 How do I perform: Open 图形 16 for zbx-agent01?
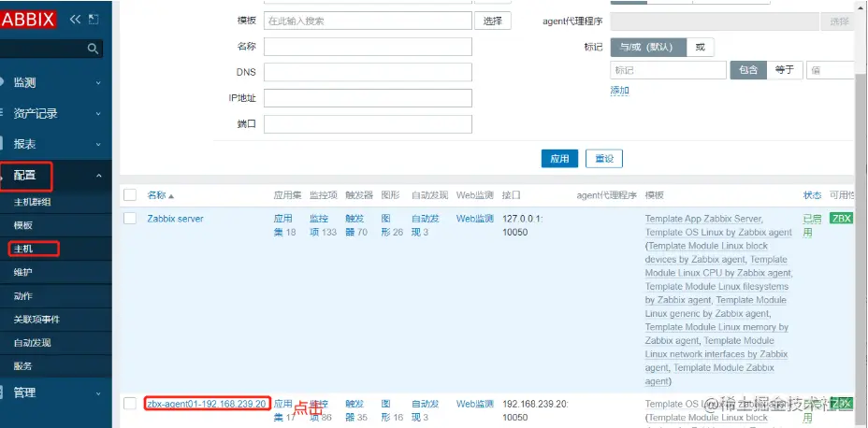(392, 410)
